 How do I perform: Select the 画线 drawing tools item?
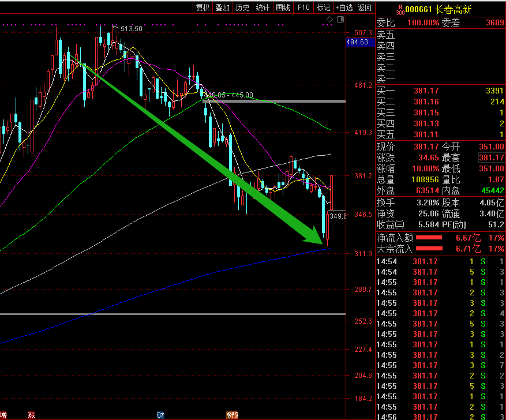pos(283,7)
